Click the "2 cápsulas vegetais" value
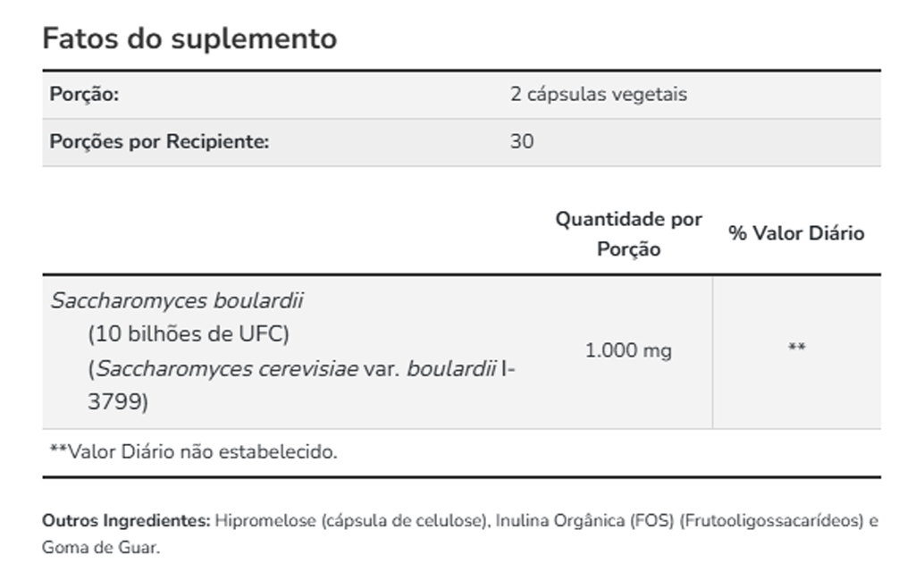Viewport: 924px width, 580px height. pyautogui.click(x=598, y=95)
